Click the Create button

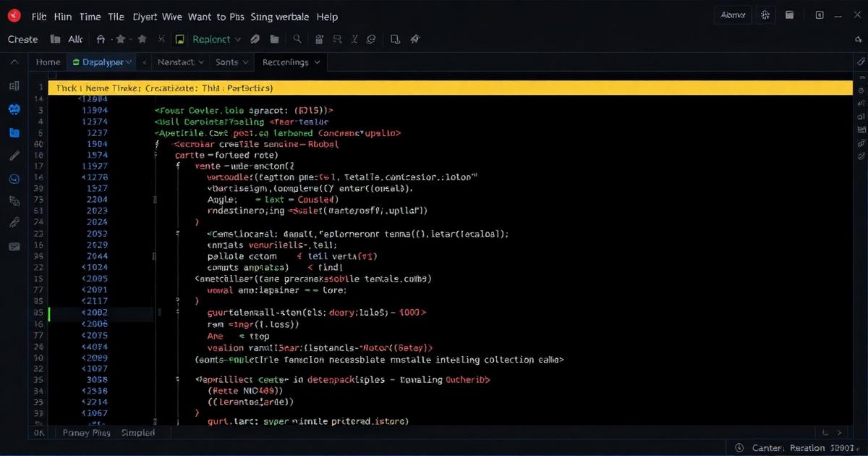pyautogui.click(x=22, y=39)
